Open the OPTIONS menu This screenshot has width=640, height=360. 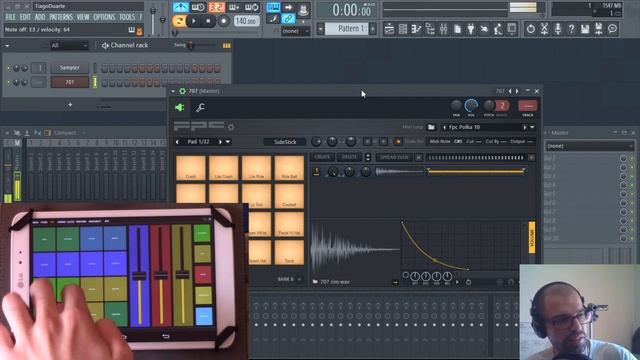pos(104,17)
